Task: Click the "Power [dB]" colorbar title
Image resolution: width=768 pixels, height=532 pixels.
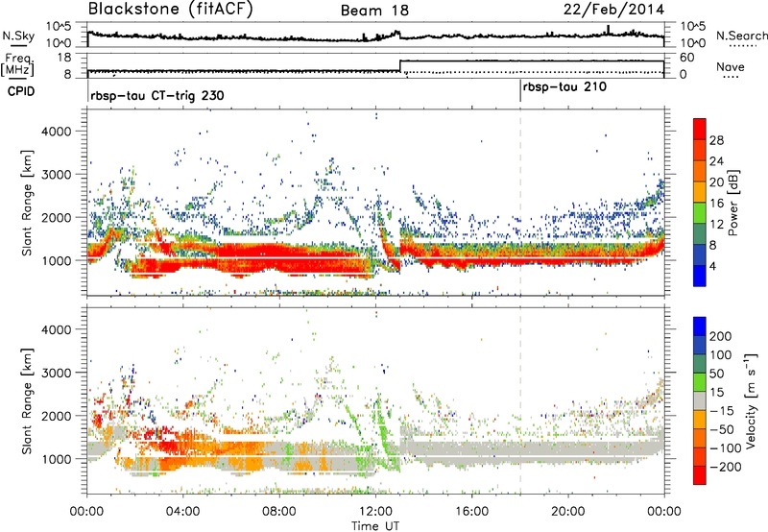Action: tap(733, 203)
